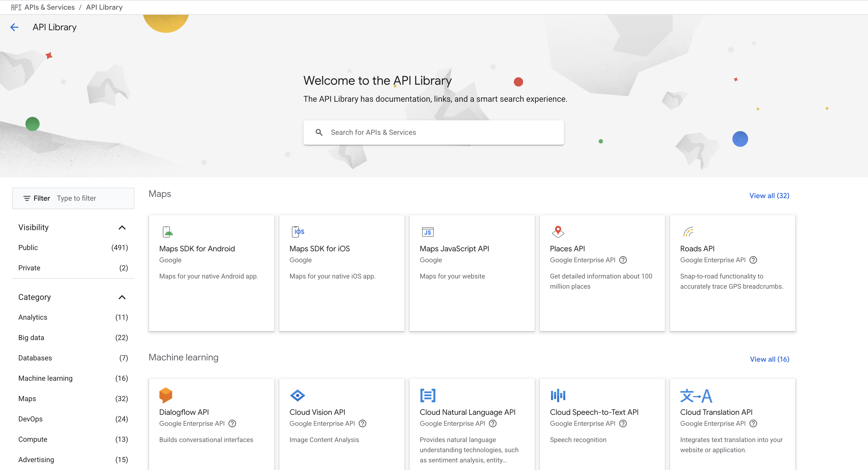Viewport: 868px width, 470px height.
Task: Open the Places API title
Action: point(567,249)
